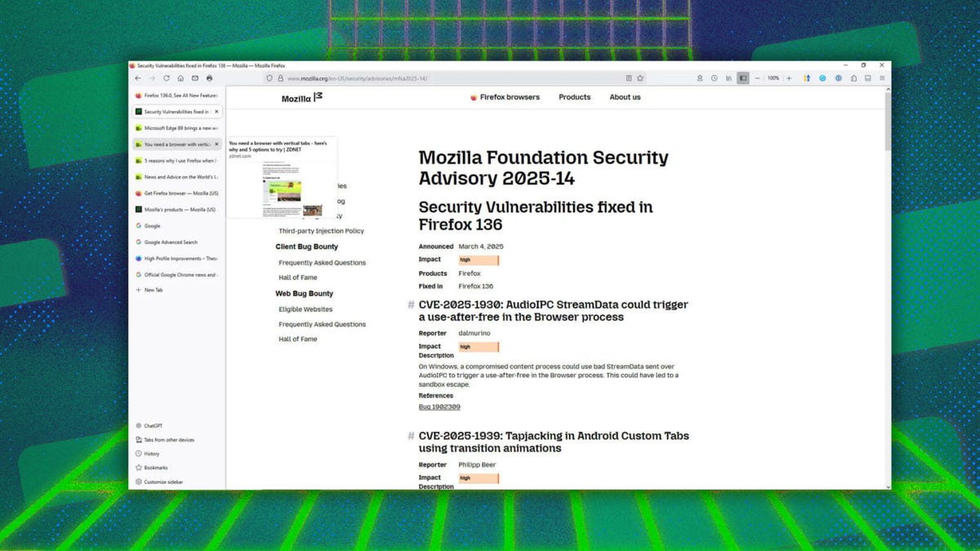Image resolution: width=980 pixels, height=551 pixels.
Task: Reload the current page
Action: click(167, 78)
